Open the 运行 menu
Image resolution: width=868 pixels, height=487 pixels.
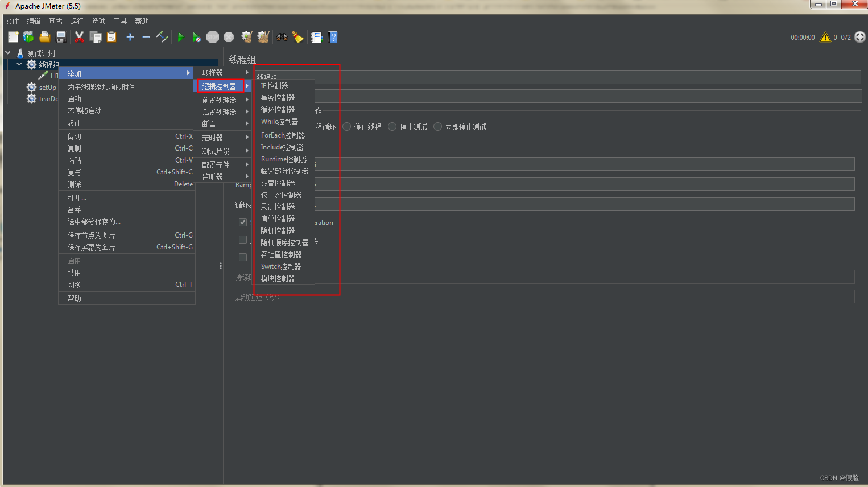click(77, 21)
